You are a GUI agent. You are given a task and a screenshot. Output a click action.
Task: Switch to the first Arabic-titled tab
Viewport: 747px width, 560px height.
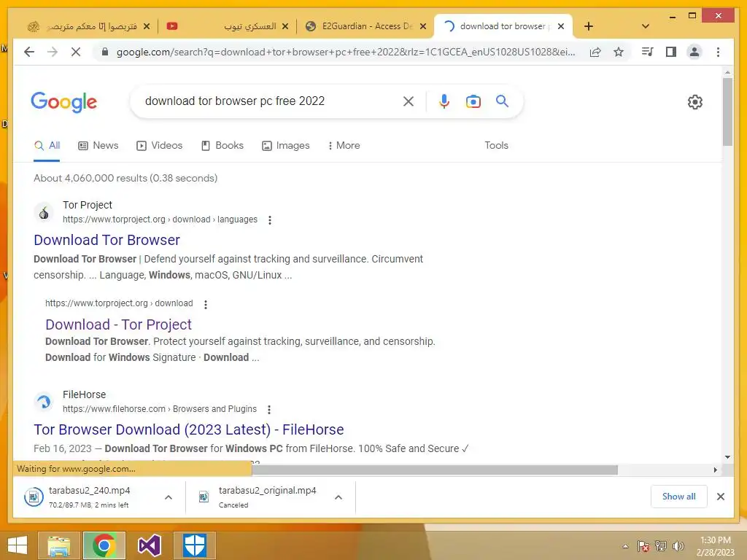(88, 26)
